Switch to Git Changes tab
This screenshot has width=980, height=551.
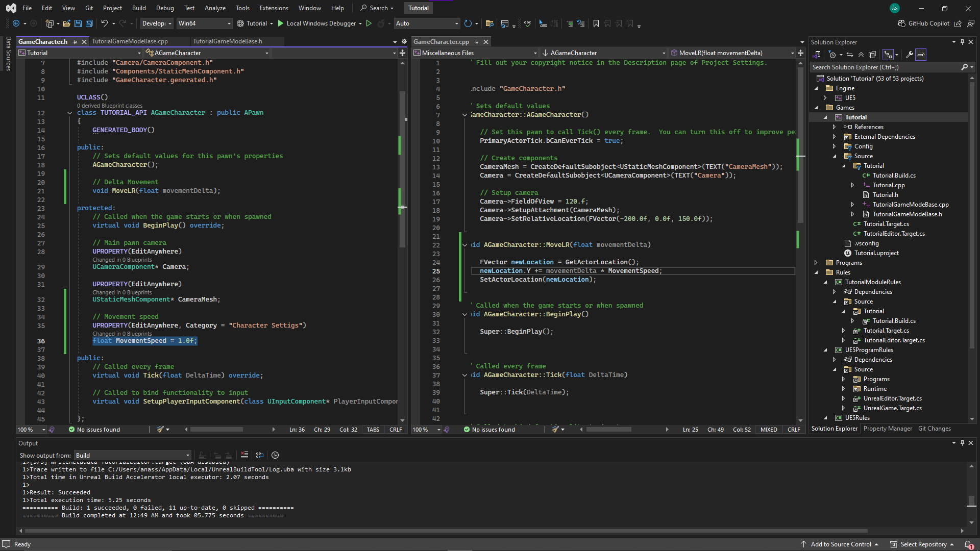[934, 429]
